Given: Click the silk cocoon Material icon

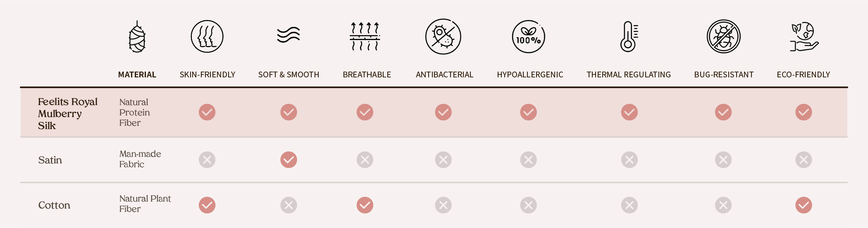Looking at the screenshot, I should [x=137, y=37].
